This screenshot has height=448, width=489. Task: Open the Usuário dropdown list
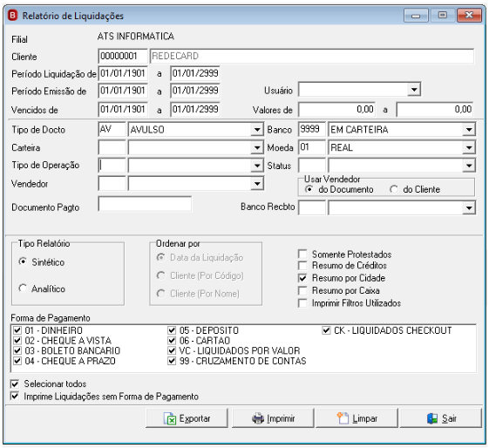point(414,90)
